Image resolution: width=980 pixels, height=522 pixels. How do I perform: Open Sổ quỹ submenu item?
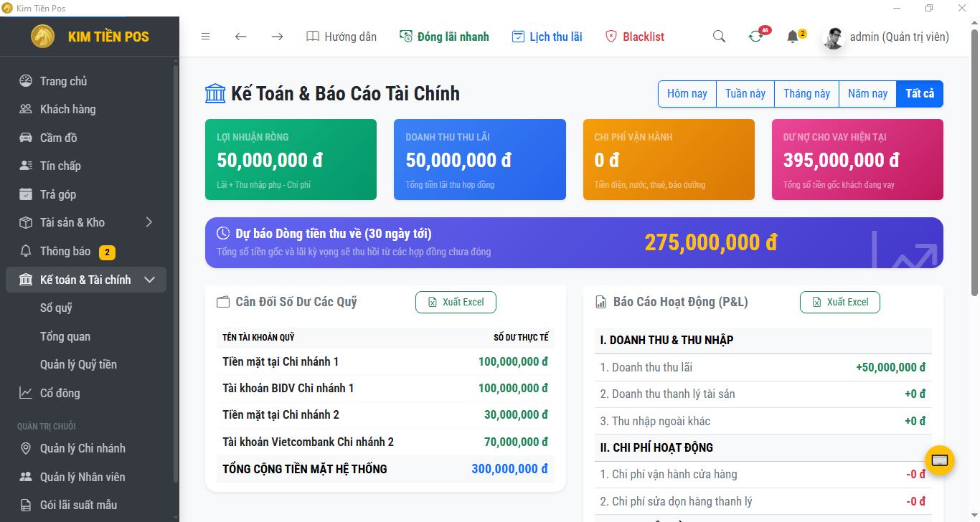(x=56, y=308)
